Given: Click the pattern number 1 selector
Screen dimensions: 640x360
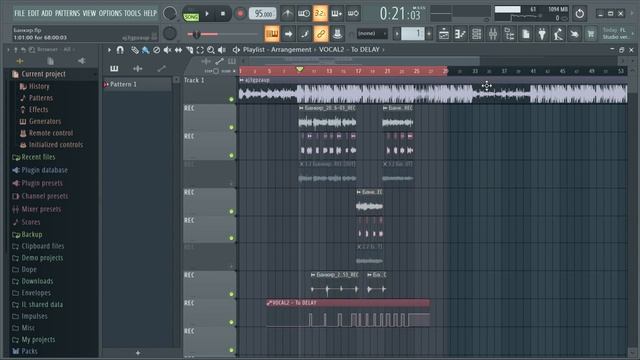Looking at the screenshot, I should [x=413, y=34].
